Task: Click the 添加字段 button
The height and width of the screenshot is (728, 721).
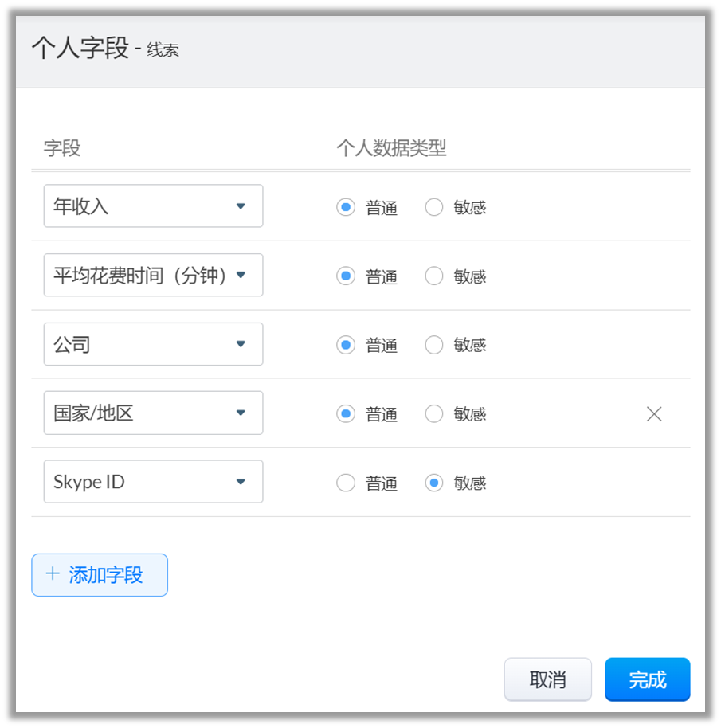Action: pos(100,575)
